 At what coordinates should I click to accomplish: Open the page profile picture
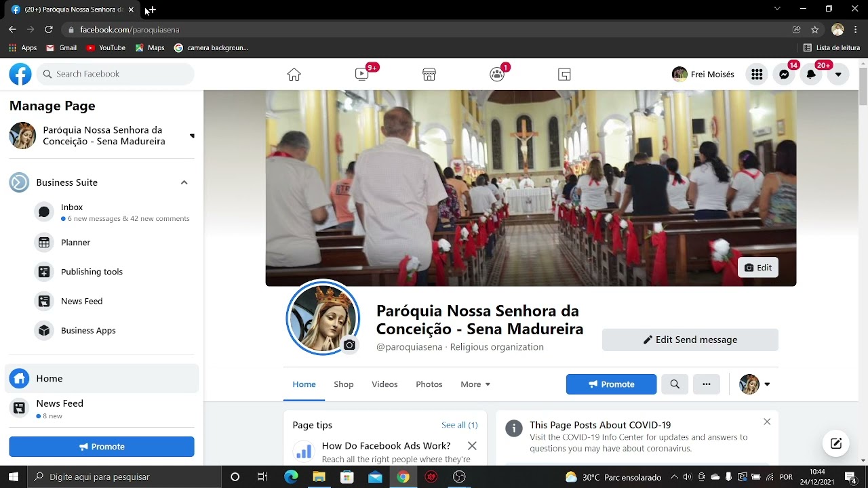tap(323, 317)
